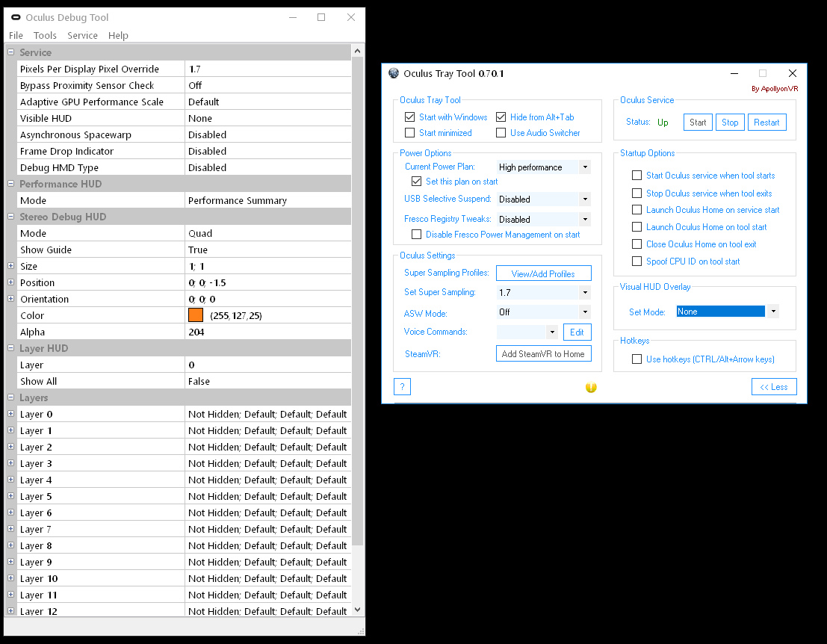The image size is (827, 644).
Task: Expand Layer 5 row
Action: 10,496
